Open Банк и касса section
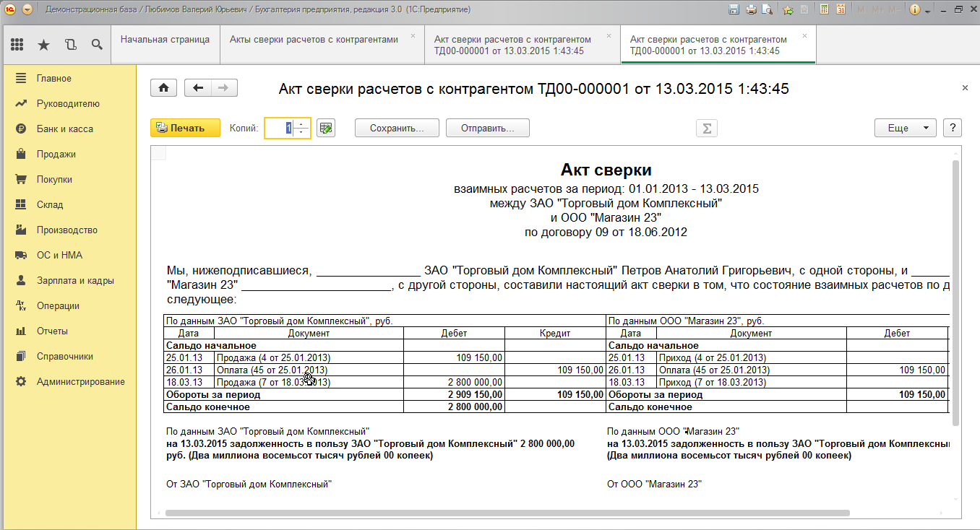 (68, 129)
